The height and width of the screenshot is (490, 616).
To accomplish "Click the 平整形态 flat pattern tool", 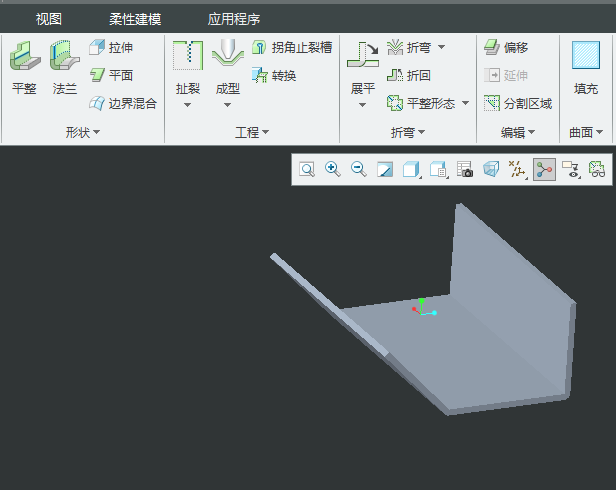I will pyautogui.click(x=421, y=103).
